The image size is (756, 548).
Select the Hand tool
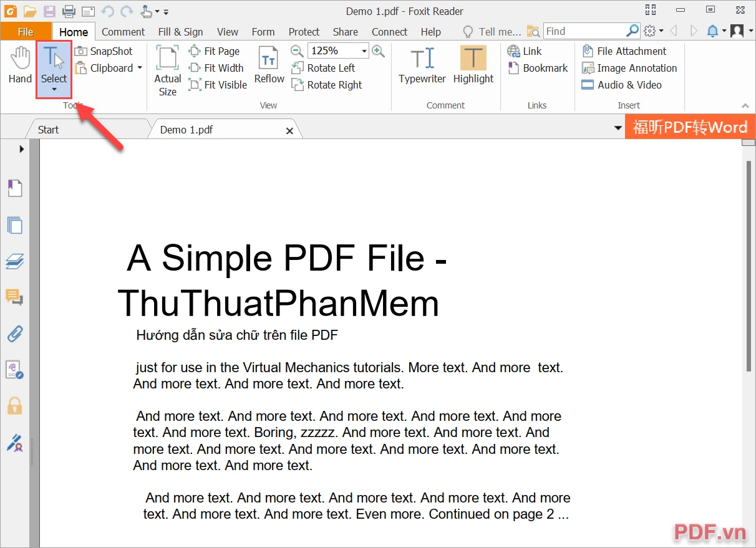pyautogui.click(x=20, y=65)
